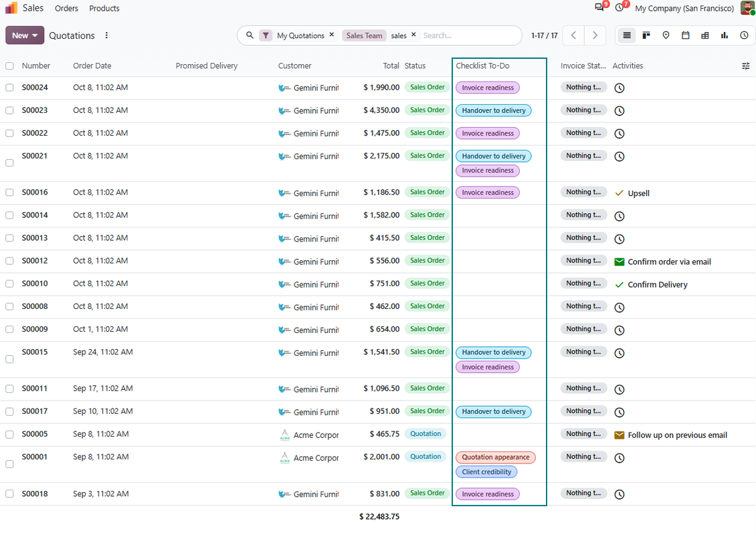Tick the checkbox for order S00024

(x=9, y=88)
